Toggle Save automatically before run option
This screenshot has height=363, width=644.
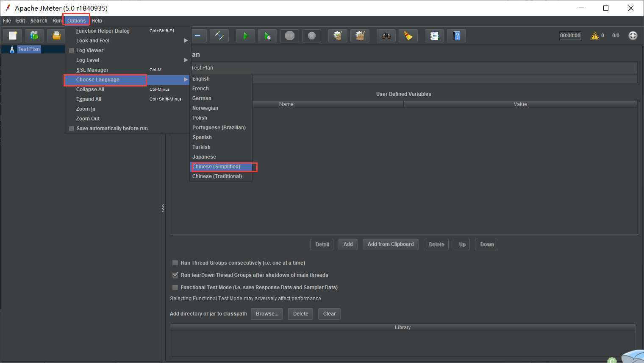(72, 128)
